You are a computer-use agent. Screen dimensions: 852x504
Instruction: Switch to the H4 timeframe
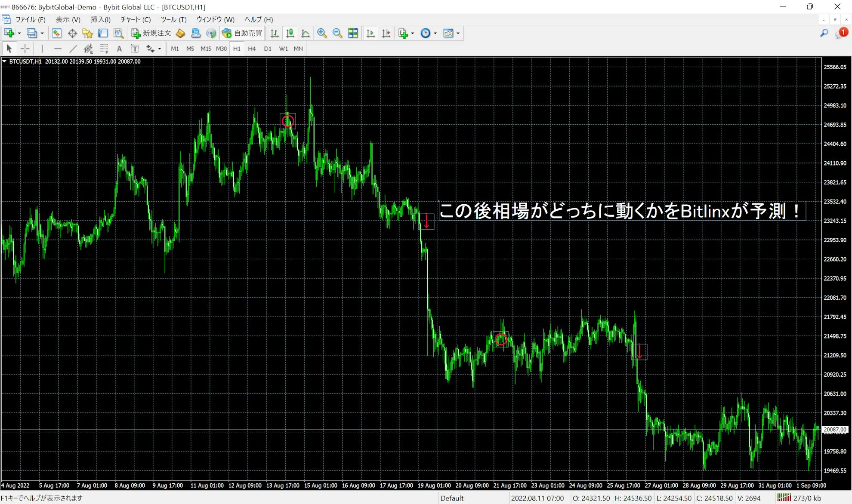point(252,49)
